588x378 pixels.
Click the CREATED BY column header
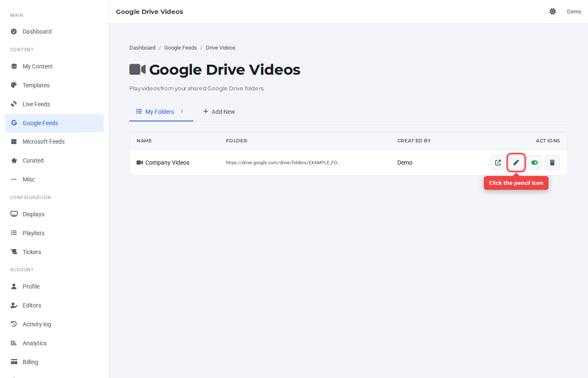[x=414, y=141]
